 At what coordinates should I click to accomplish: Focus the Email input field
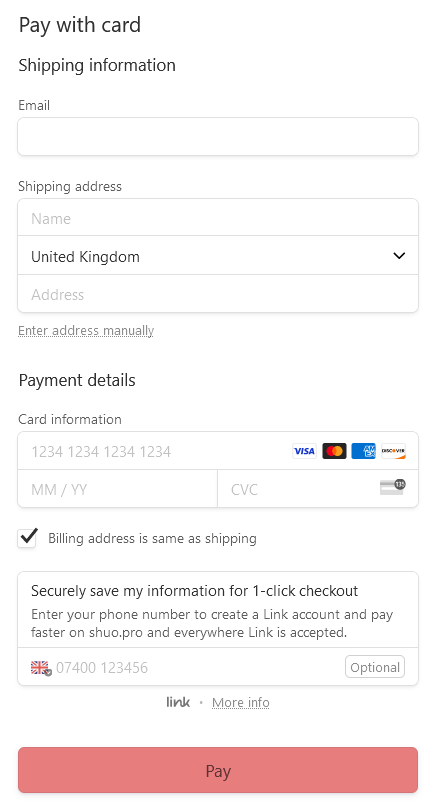point(218,137)
